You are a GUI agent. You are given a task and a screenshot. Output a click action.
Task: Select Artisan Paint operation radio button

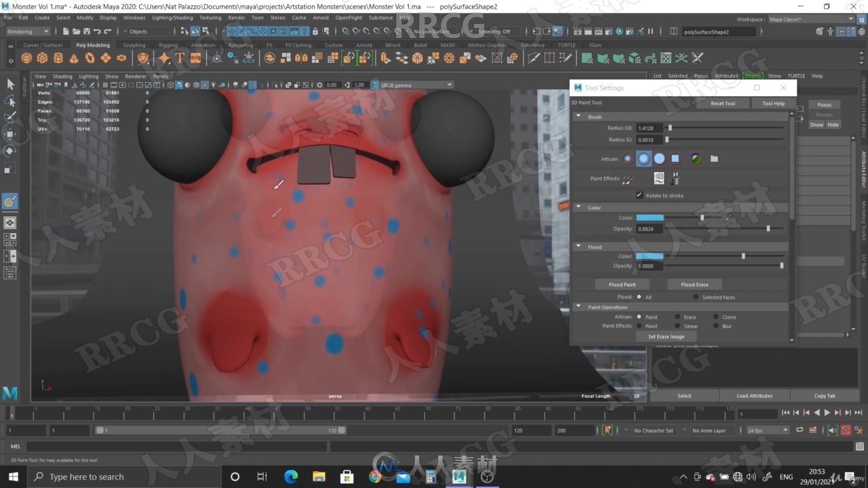[x=639, y=317]
